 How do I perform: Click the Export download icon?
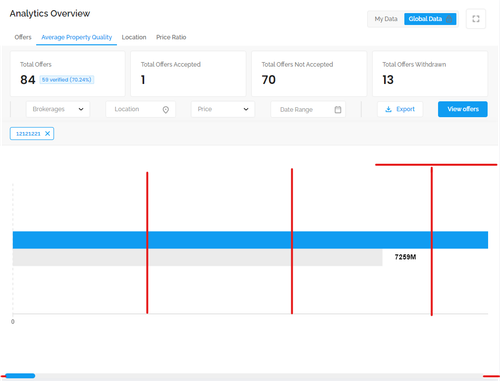point(388,109)
